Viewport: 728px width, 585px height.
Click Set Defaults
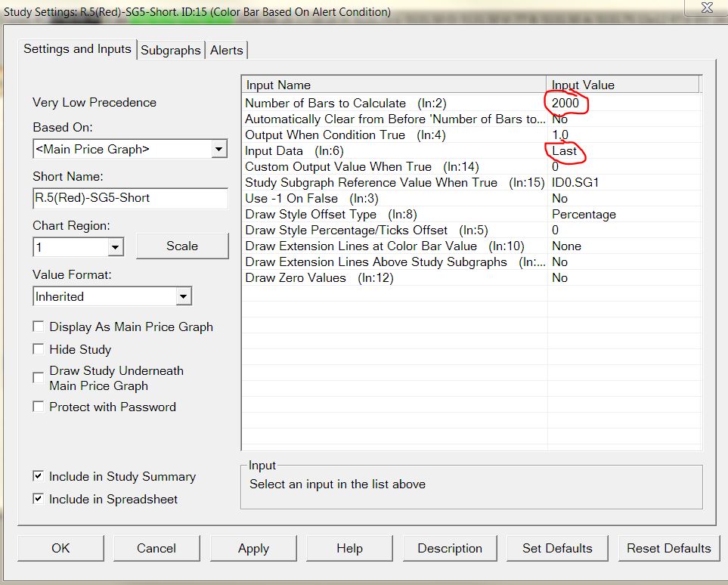pyautogui.click(x=557, y=548)
